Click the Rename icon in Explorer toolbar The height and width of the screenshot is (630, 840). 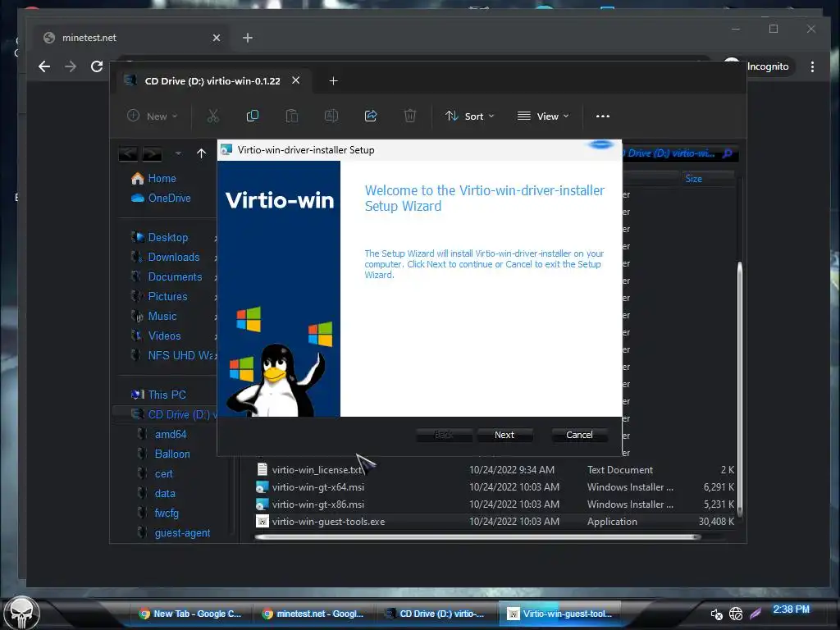(331, 116)
